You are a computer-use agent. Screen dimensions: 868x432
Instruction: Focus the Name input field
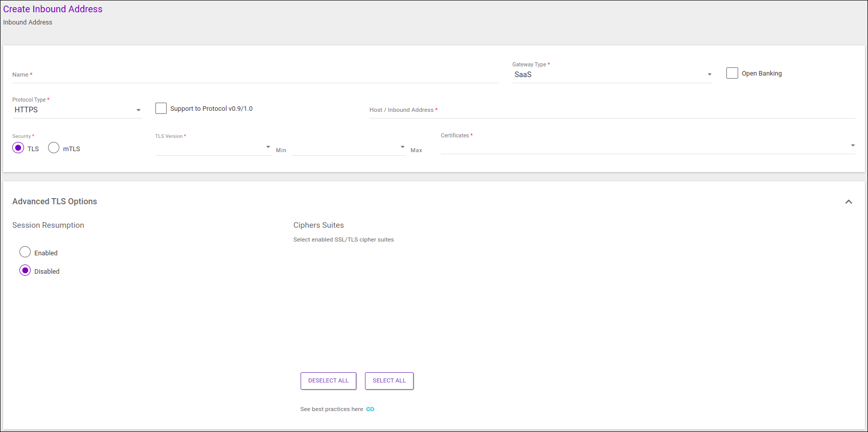255,75
